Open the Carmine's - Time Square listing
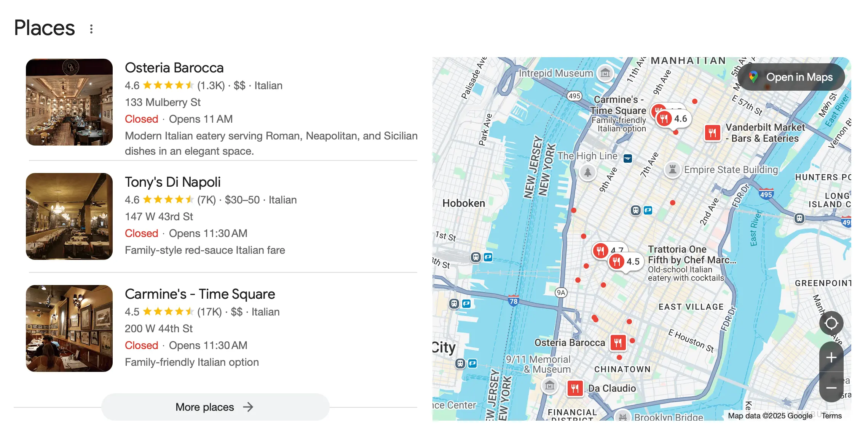 tap(199, 294)
